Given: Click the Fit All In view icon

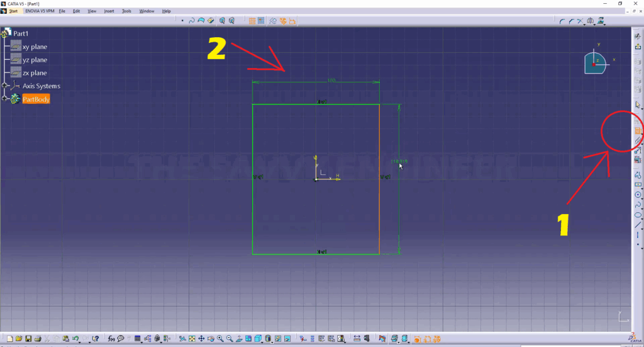Looking at the screenshot, I should click(192, 339).
